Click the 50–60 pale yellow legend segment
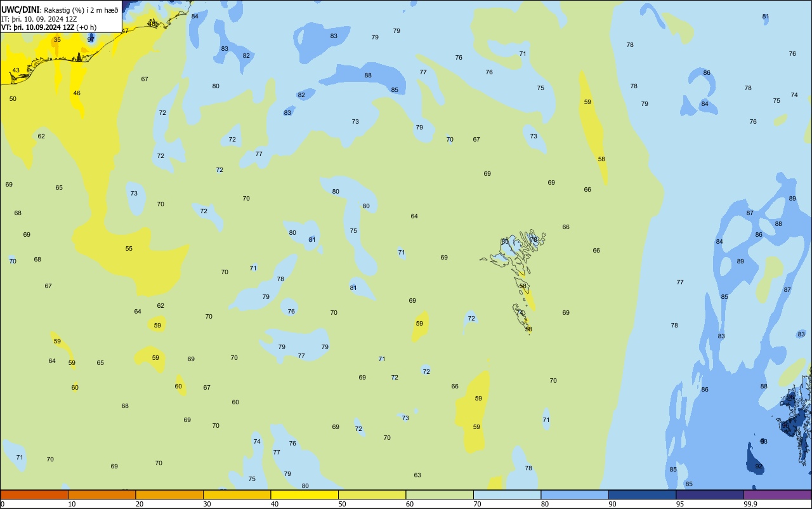This screenshot has width=812, height=509. [x=372, y=494]
